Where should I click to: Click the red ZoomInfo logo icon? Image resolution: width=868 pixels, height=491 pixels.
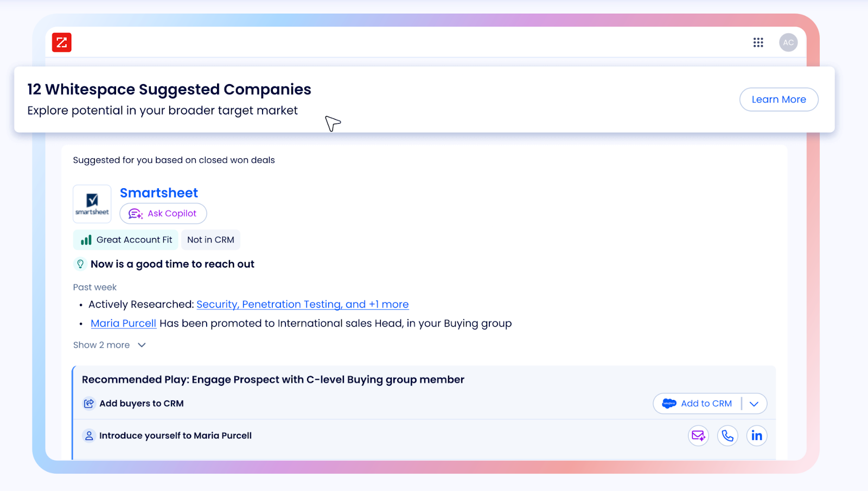coord(62,42)
